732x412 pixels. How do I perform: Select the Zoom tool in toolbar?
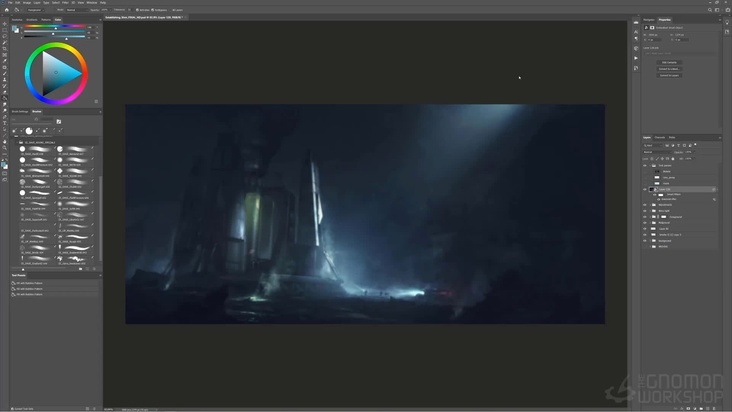[5, 147]
